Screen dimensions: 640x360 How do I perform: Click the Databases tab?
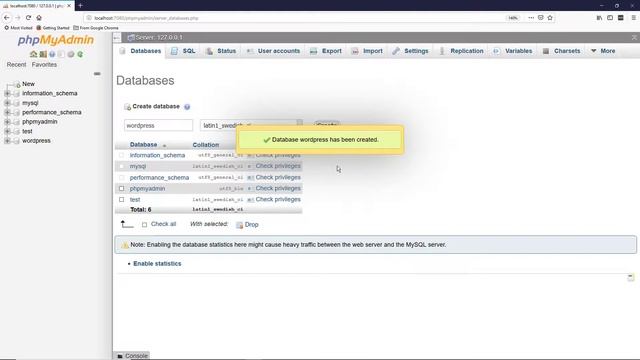click(141, 51)
